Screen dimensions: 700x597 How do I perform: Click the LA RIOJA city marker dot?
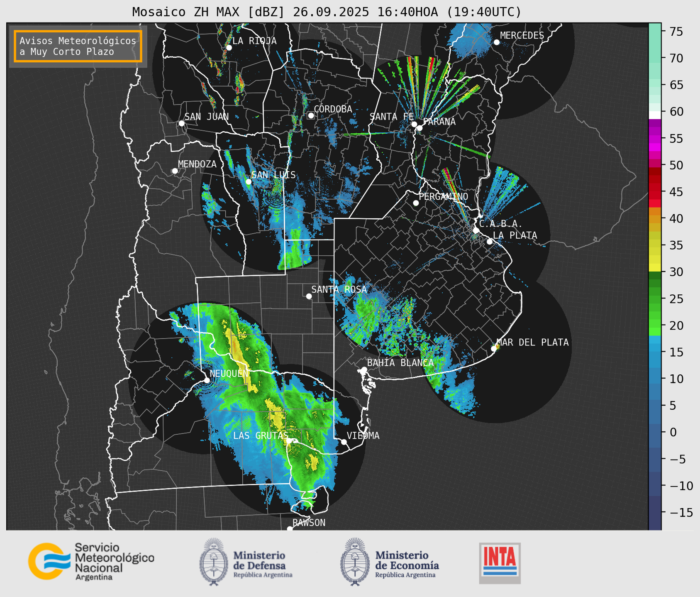pyautogui.click(x=229, y=47)
